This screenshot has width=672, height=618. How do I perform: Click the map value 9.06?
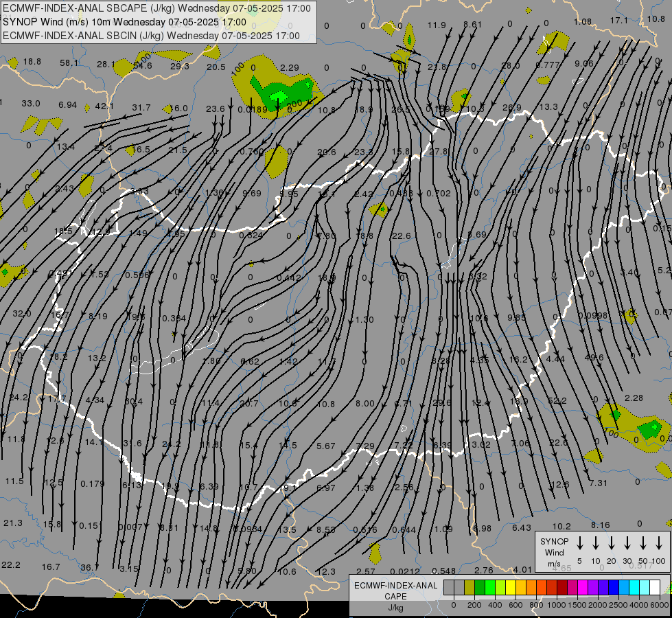(x=583, y=63)
